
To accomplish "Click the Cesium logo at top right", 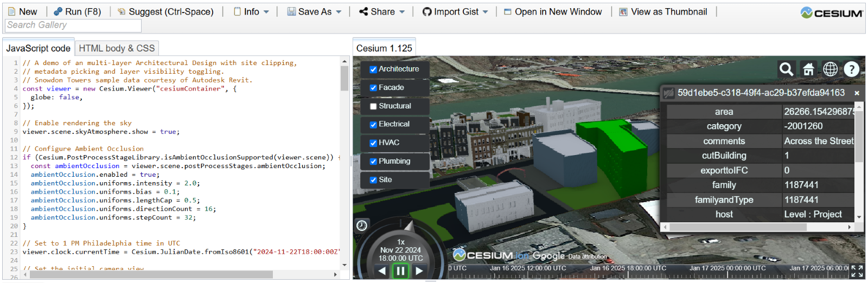I will tap(832, 12).
